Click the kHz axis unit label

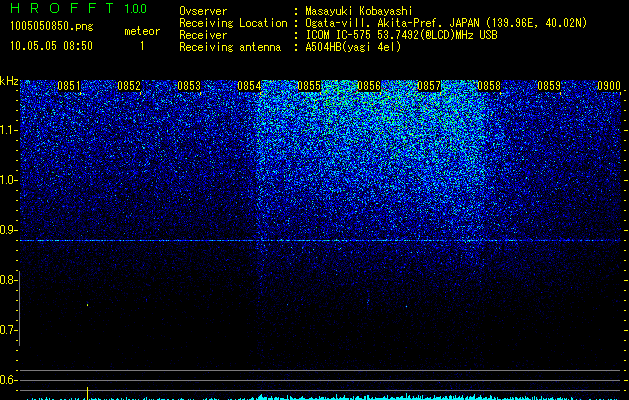click(x=9, y=81)
